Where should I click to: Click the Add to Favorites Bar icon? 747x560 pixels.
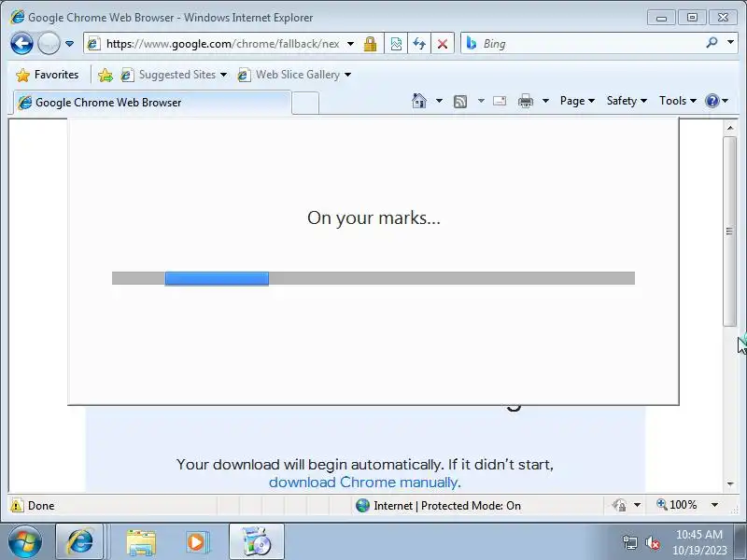[x=106, y=75]
